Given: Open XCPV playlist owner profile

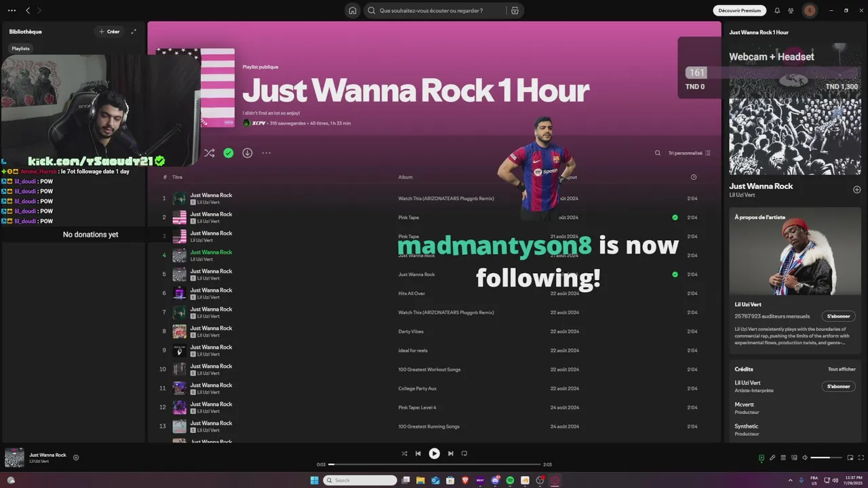Looking at the screenshot, I should pyautogui.click(x=259, y=123).
